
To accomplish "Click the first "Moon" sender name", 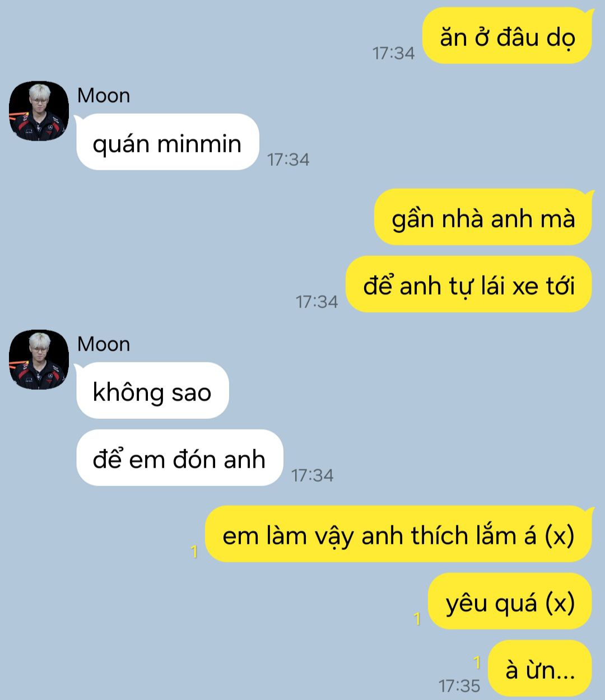I will click(104, 96).
